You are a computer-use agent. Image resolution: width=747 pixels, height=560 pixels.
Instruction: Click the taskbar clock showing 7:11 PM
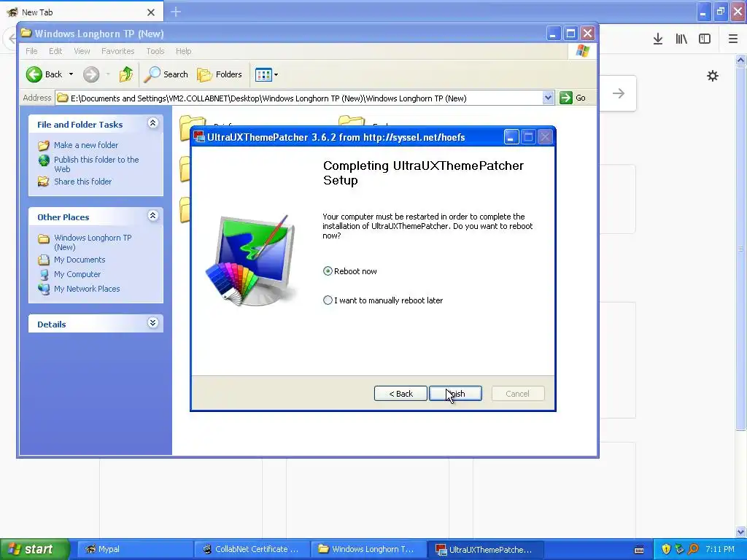(720, 549)
